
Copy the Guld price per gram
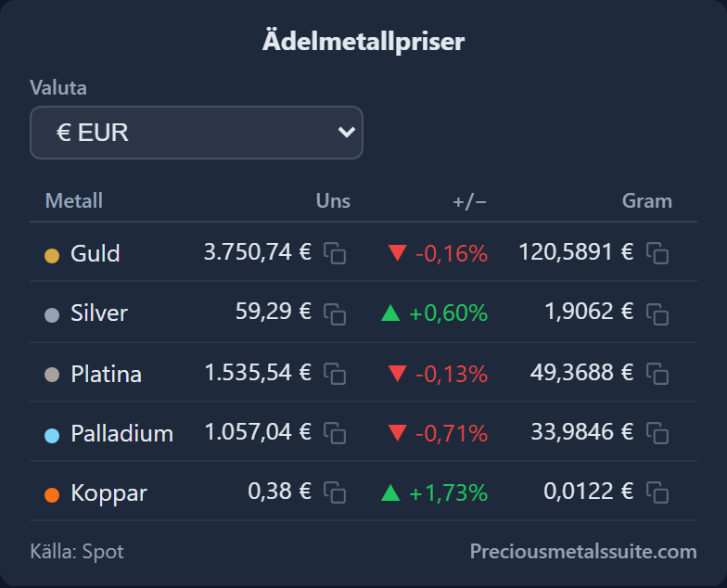tap(657, 253)
